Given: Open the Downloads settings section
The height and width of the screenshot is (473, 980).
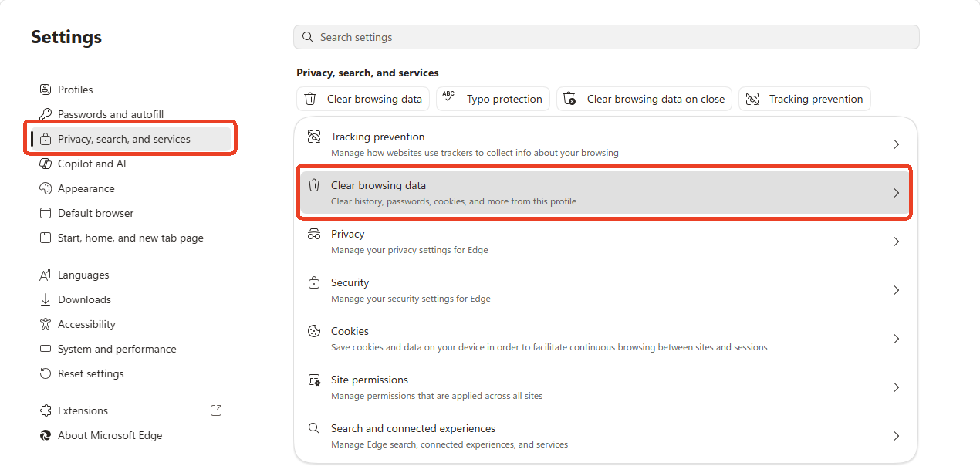Looking at the screenshot, I should point(131,299).
